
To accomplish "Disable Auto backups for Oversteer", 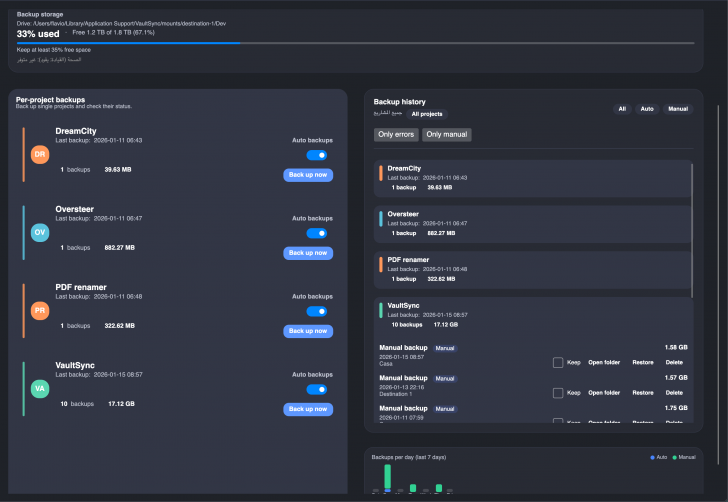I will pyautogui.click(x=317, y=233).
